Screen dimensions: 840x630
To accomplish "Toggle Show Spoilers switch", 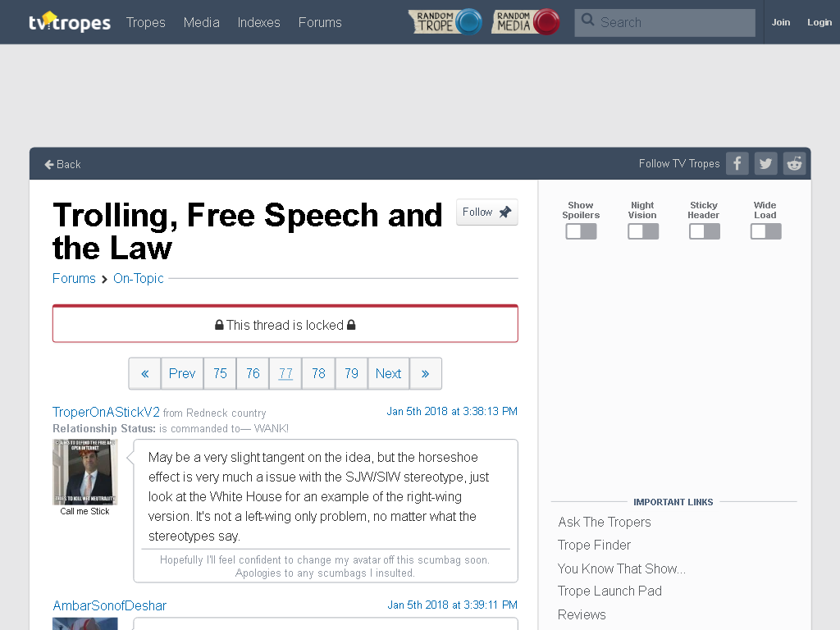I will click(x=581, y=231).
